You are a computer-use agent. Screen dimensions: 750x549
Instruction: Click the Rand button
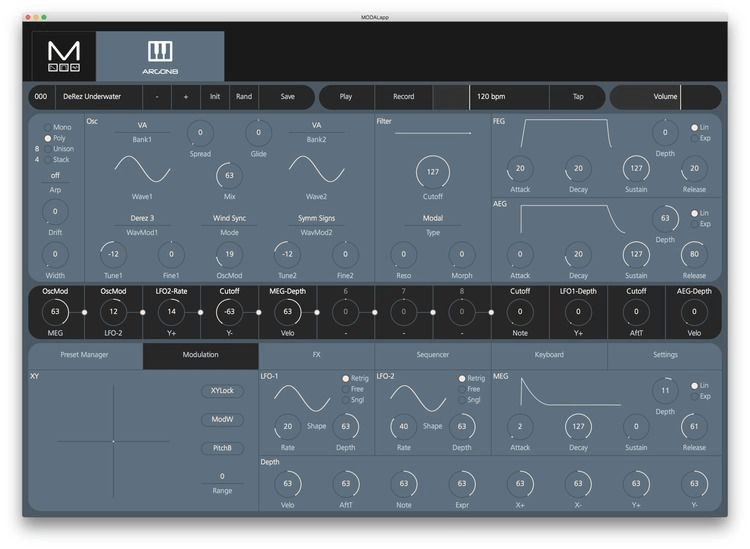[x=244, y=97]
